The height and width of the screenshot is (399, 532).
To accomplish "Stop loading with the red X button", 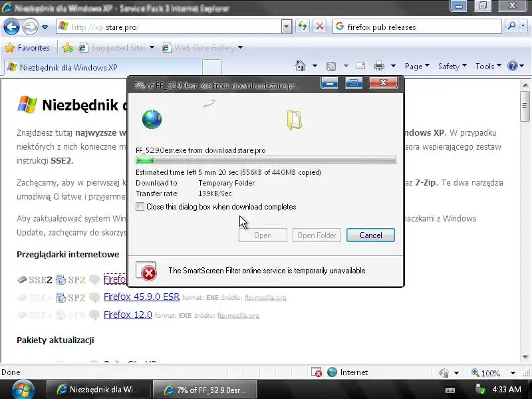I will tap(320, 27).
